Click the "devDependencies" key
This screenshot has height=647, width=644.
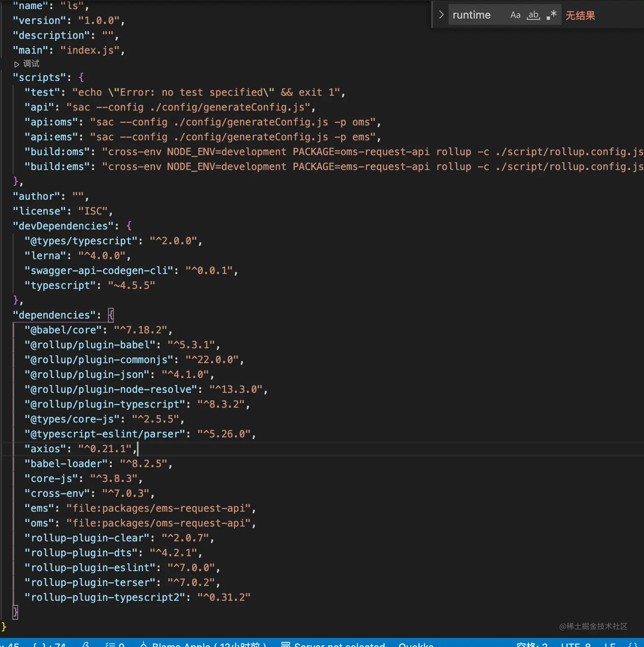pos(63,226)
